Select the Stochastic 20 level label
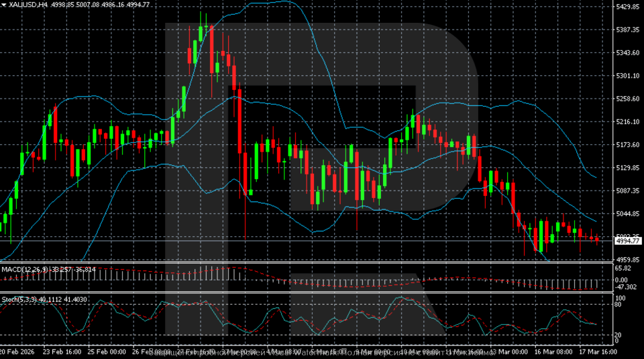The image size is (644, 359). pos(620,334)
